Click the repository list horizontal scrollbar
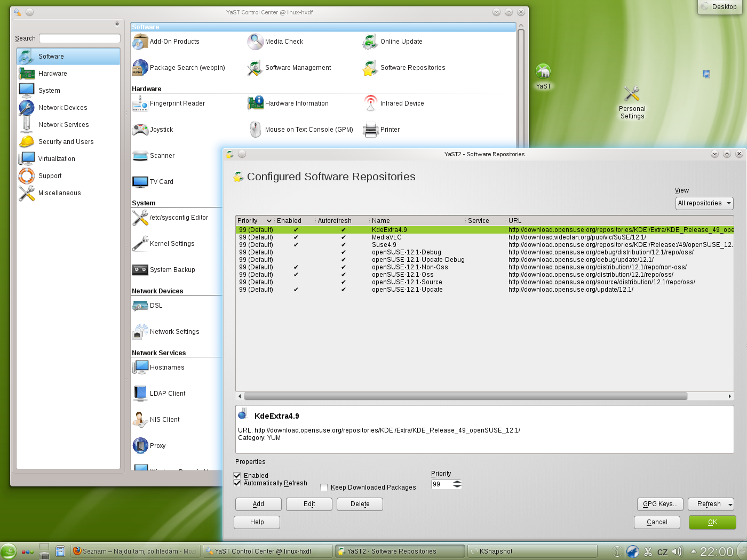 point(466,396)
